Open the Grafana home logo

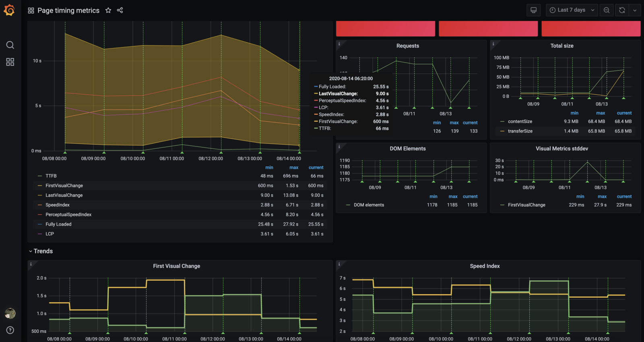10,10
